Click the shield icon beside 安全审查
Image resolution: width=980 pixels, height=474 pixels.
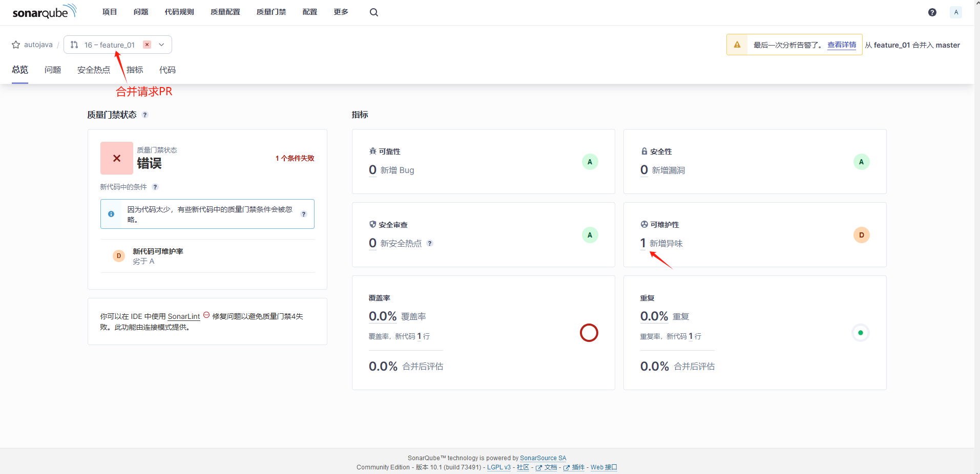(x=373, y=225)
